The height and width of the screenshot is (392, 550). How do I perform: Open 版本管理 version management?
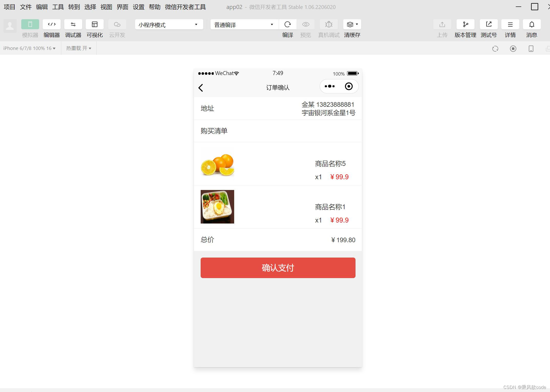coord(465,24)
